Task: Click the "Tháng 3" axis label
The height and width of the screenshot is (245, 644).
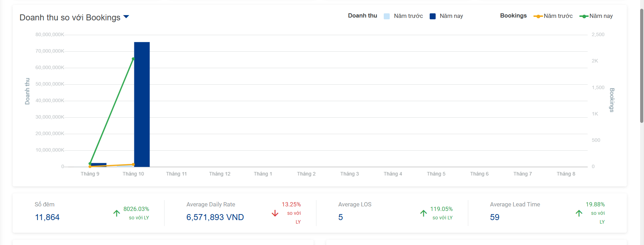Action: click(x=350, y=174)
